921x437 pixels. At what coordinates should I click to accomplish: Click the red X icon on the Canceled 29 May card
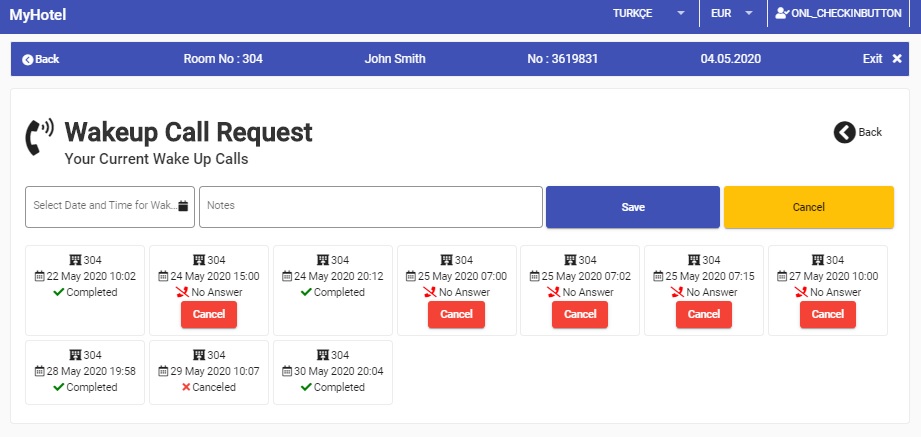[186, 387]
